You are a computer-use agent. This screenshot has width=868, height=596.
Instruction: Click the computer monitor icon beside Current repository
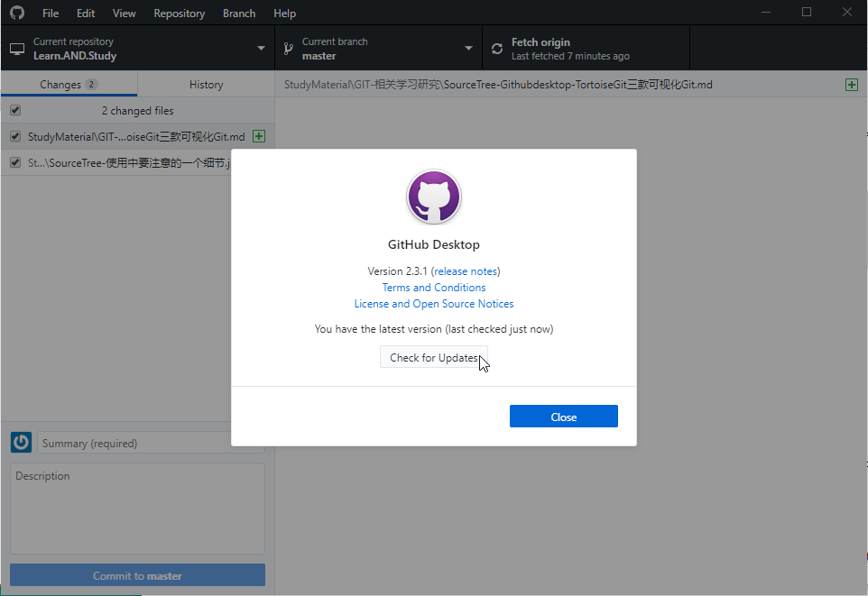(x=17, y=49)
